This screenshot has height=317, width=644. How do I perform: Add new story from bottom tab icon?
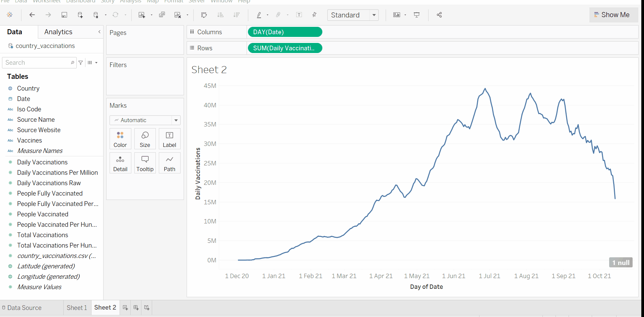pyautogui.click(x=147, y=308)
